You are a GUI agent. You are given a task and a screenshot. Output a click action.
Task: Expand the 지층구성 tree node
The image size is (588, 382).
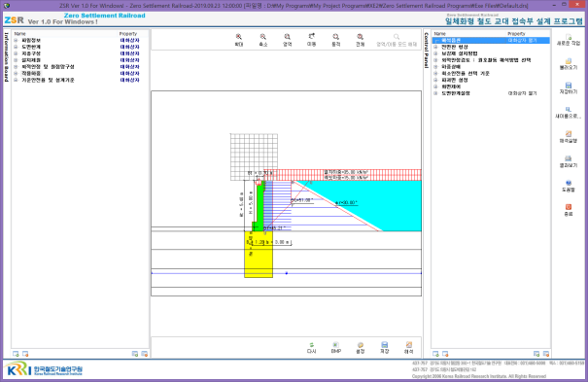(x=16, y=53)
